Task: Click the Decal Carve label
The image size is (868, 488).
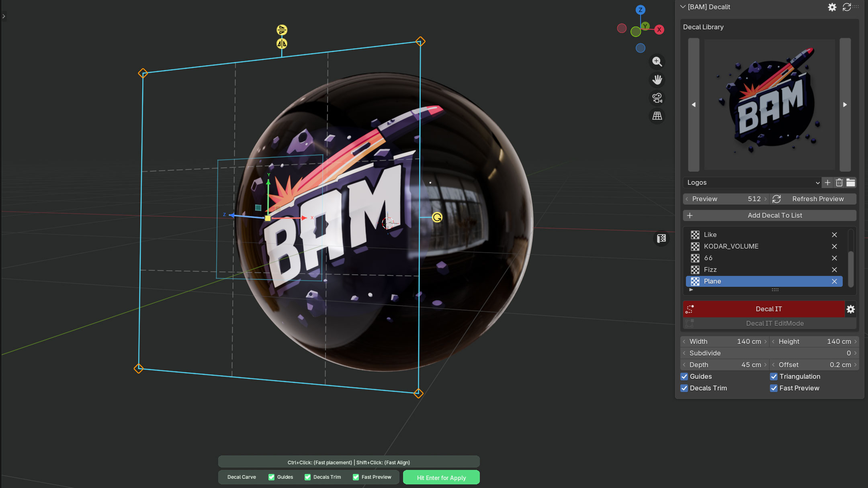Action: (242, 477)
